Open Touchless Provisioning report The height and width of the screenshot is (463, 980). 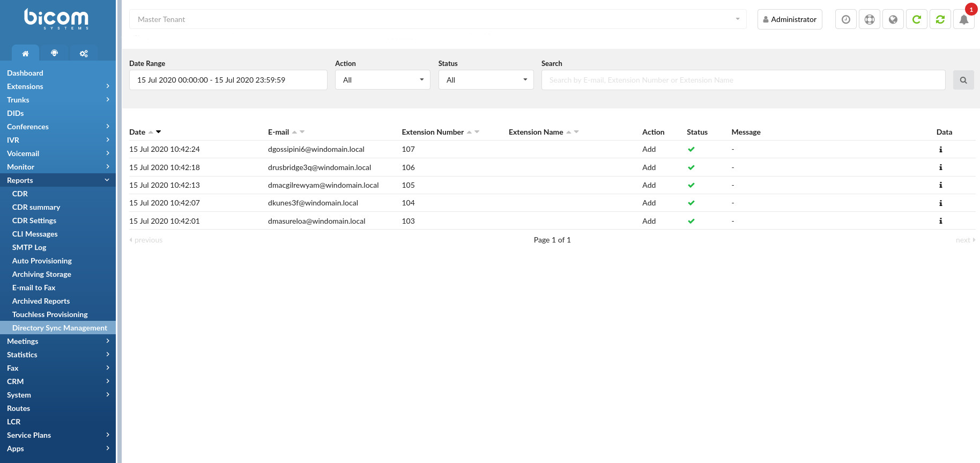coord(58,314)
